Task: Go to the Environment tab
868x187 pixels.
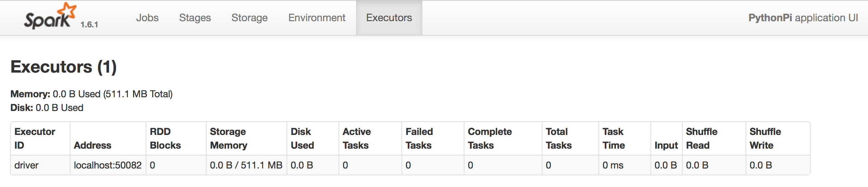Action: 317,18
